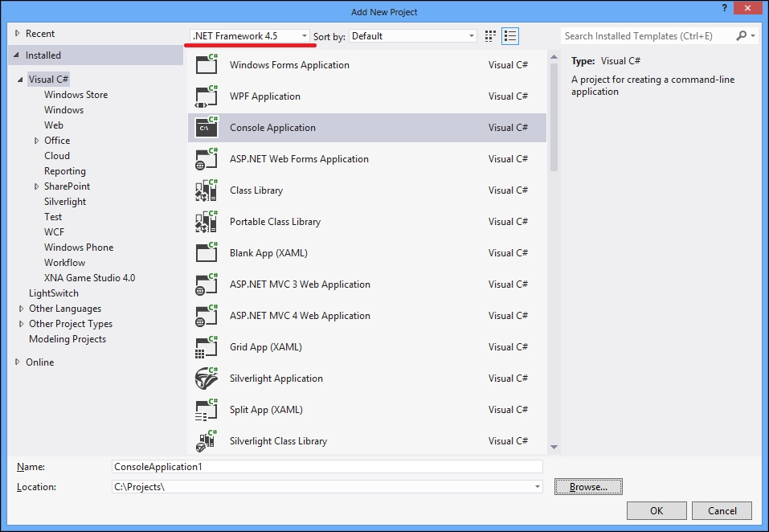The width and height of the screenshot is (769, 532).
Task: Select the Windows Phone category
Action: point(79,248)
